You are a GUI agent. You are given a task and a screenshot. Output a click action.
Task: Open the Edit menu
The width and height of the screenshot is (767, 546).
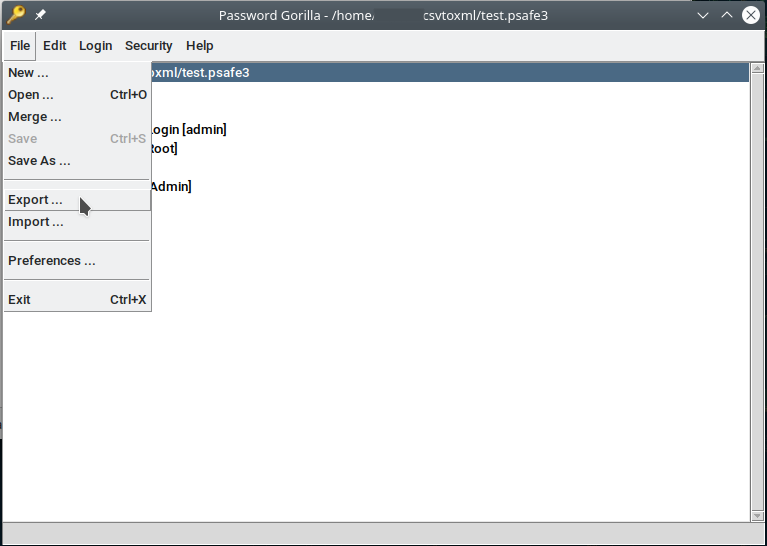(54, 46)
